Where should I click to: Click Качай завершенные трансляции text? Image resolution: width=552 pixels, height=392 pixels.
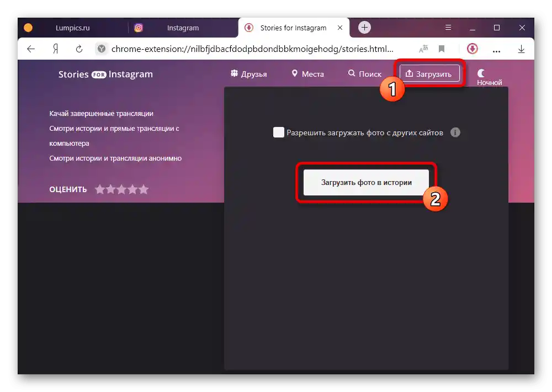(102, 113)
